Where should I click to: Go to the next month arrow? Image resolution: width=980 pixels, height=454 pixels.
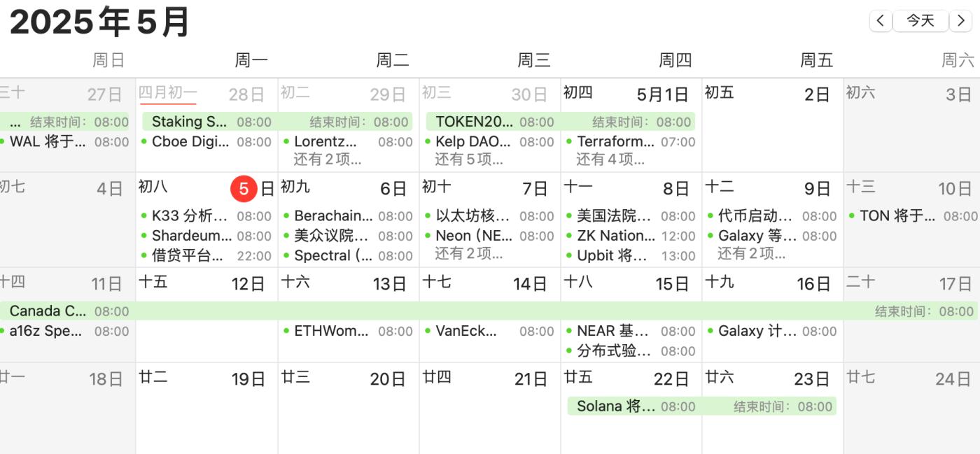960,21
